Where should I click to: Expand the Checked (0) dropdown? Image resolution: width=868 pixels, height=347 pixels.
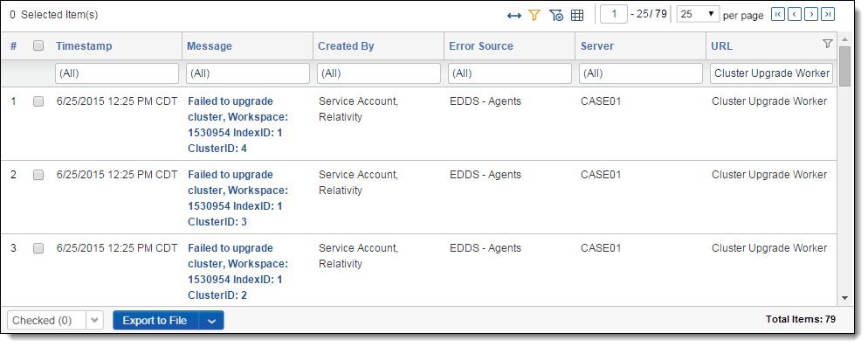point(95,320)
